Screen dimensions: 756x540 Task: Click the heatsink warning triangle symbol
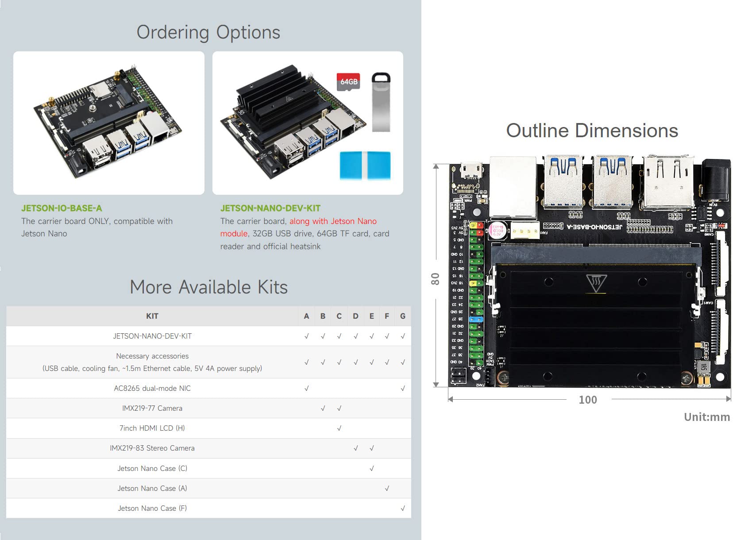coord(596,284)
